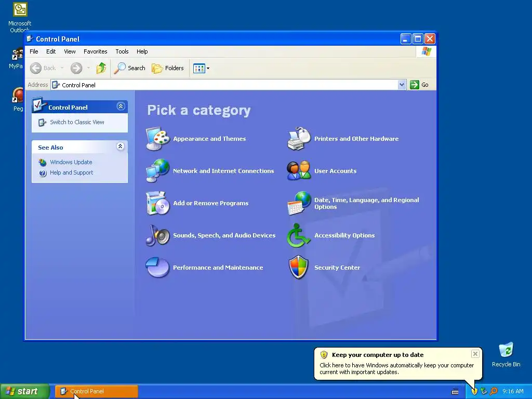Viewport: 532px width, 399px height.
Task: Open the Help menu
Action: point(142,51)
